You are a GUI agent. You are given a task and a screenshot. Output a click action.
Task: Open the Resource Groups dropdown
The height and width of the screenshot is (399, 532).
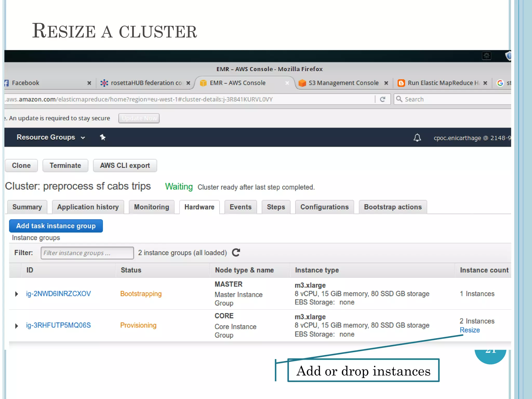click(x=51, y=137)
